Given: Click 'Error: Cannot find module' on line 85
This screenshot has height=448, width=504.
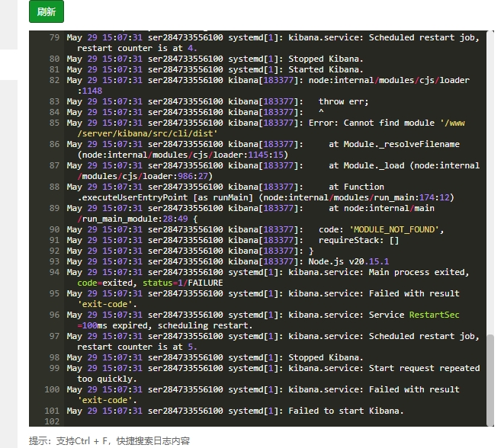Looking at the screenshot, I should click(371, 123).
